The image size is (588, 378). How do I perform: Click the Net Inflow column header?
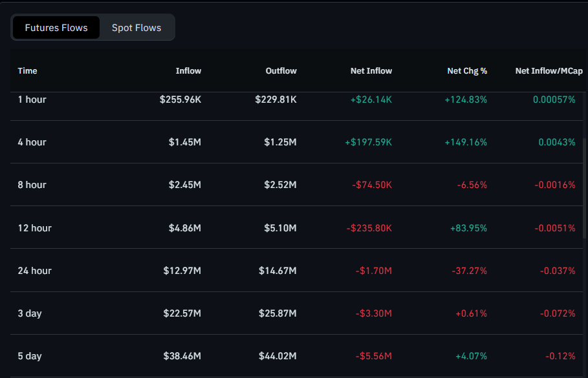(x=371, y=71)
